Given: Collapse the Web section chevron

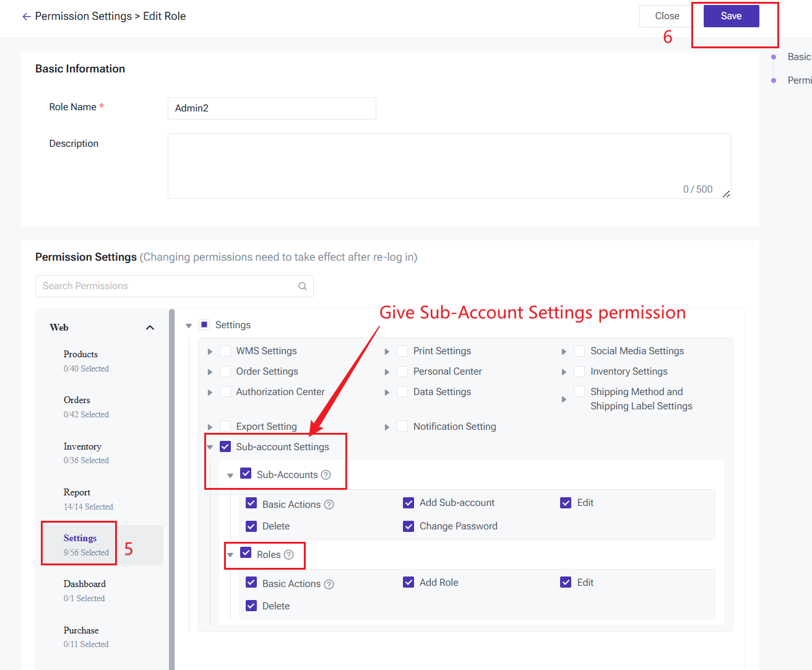Looking at the screenshot, I should coord(150,328).
